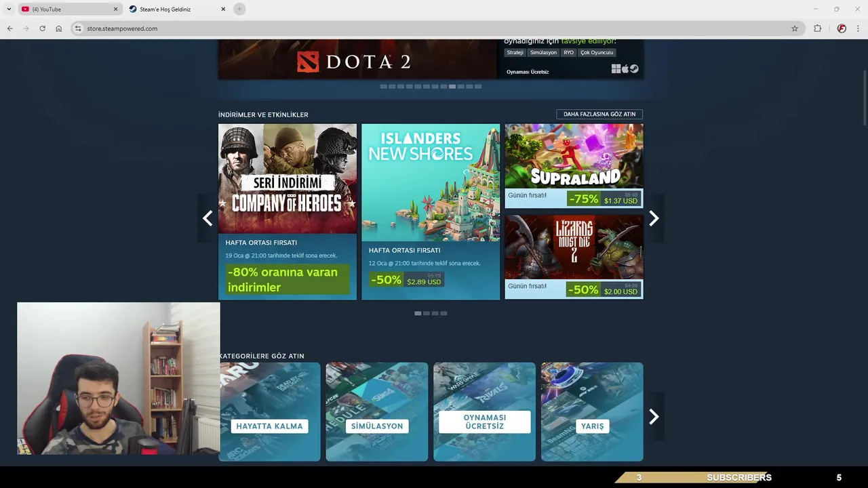Screen dimensions: 868x488
Task: Click the Simülasyon tag on DOTA 2
Action: point(543,52)
